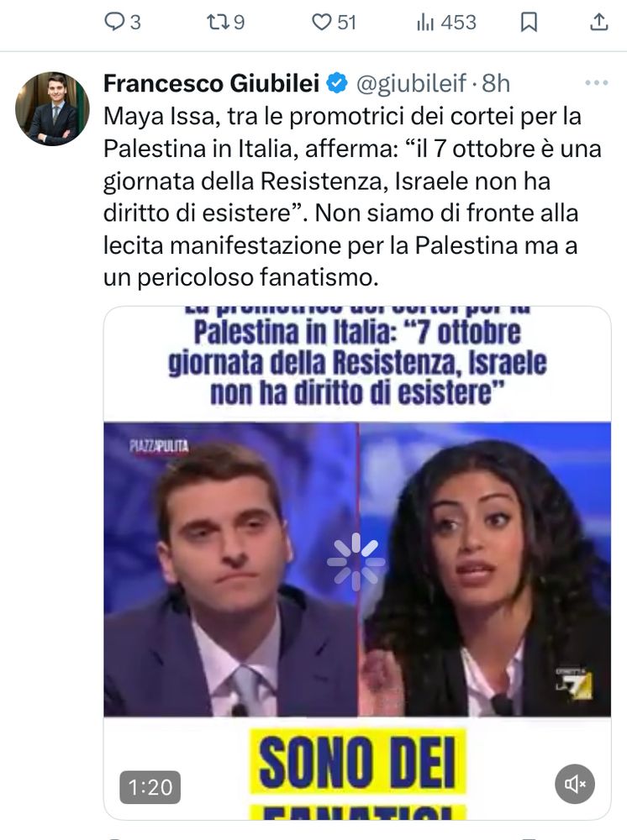Click the PiazzaPulita watermark in video

point(159,446)
